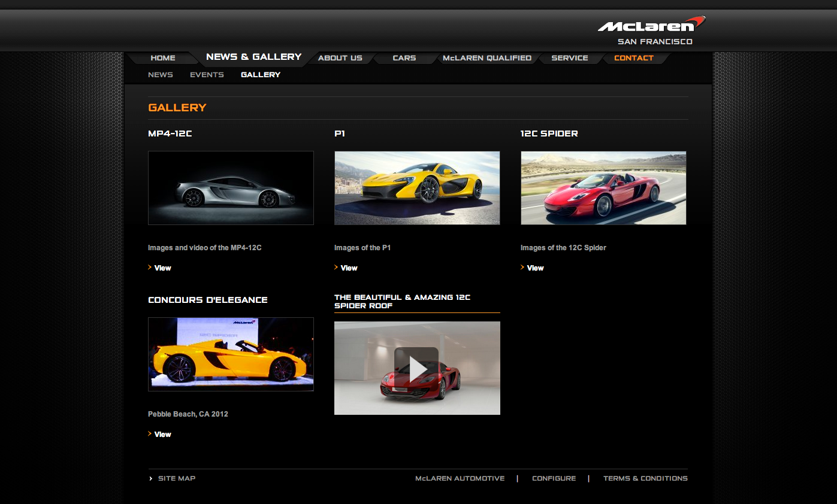The image size is (837, 504).
Task: Click the orange arrow beside 12C Spider View
Action: tap(522, 268)
